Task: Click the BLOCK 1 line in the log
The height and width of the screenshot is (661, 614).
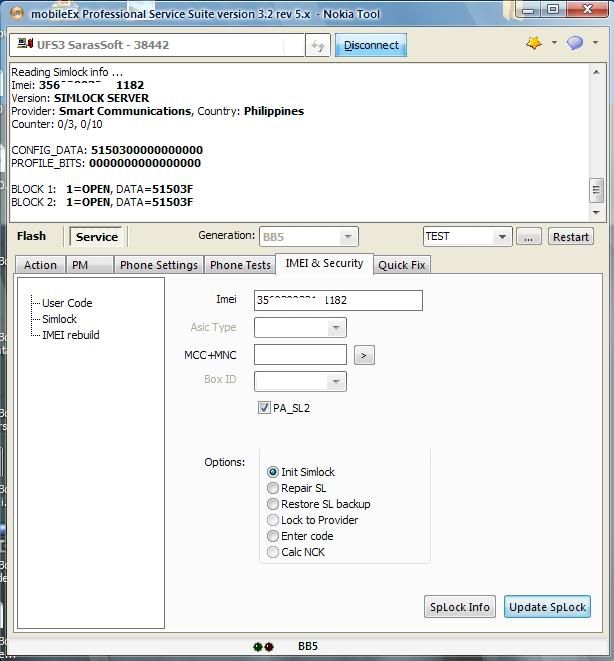Action: pyautogui.click(x=102, y=189)
